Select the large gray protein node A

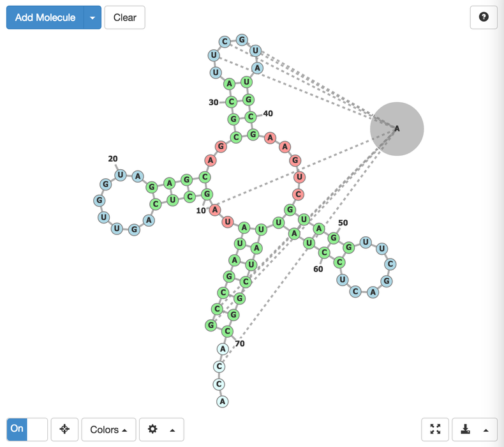[397, 128]
